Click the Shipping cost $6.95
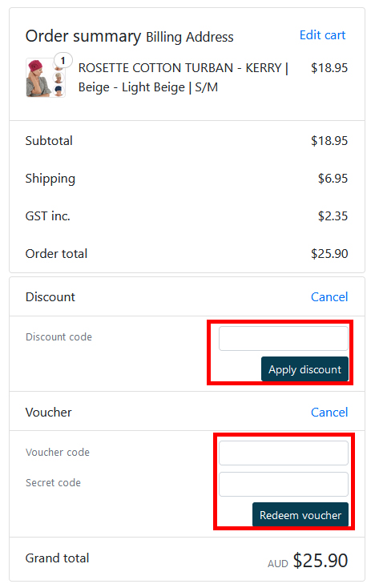Screen dimensions: 375x588 pos(333,178)
